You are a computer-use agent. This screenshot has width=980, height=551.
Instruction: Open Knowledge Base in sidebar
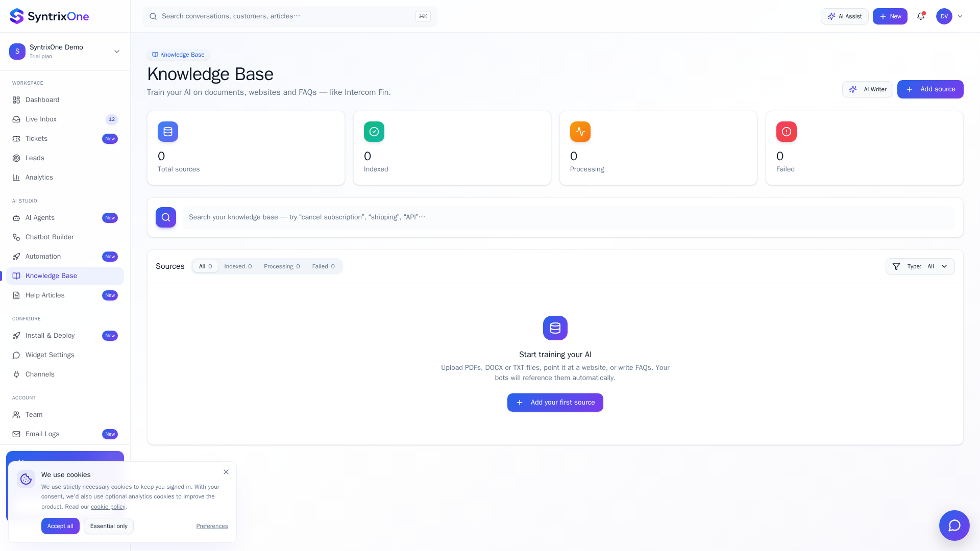point(65,276)
